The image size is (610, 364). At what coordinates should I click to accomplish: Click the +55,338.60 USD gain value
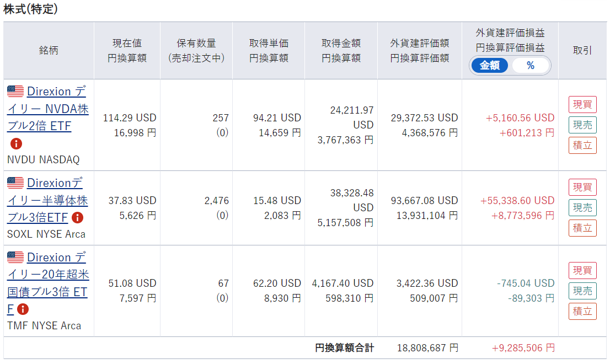point(517,201)
